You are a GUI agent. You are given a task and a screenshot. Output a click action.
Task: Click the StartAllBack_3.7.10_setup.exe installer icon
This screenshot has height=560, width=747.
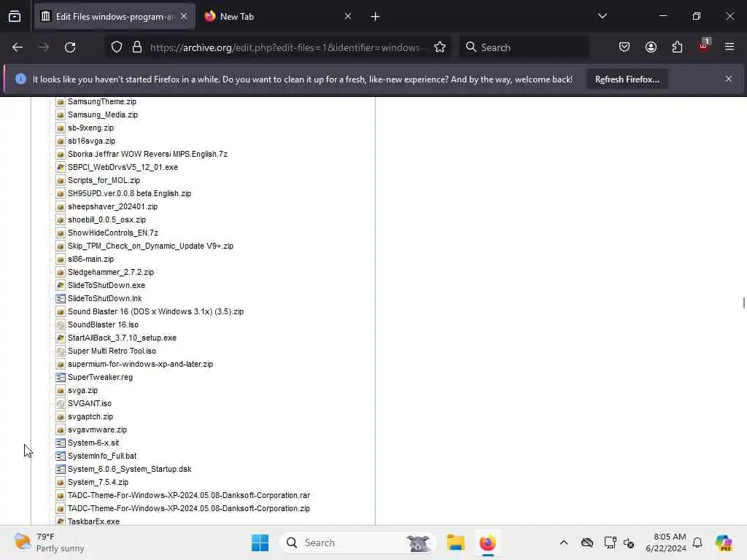60,338
